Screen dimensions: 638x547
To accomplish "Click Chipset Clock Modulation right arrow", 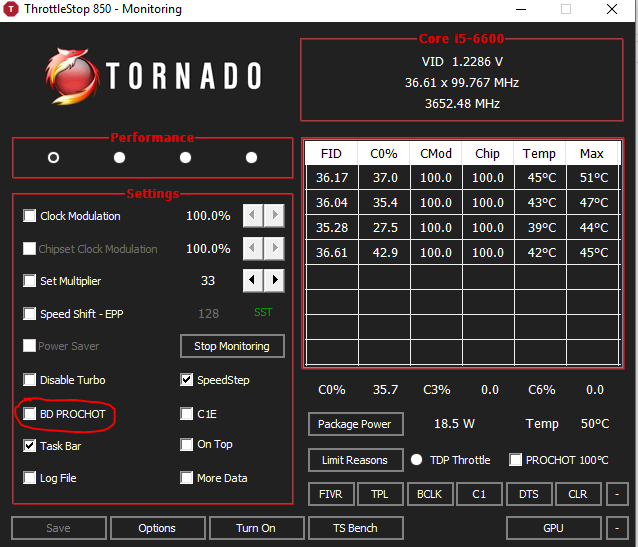I will 275,248.
